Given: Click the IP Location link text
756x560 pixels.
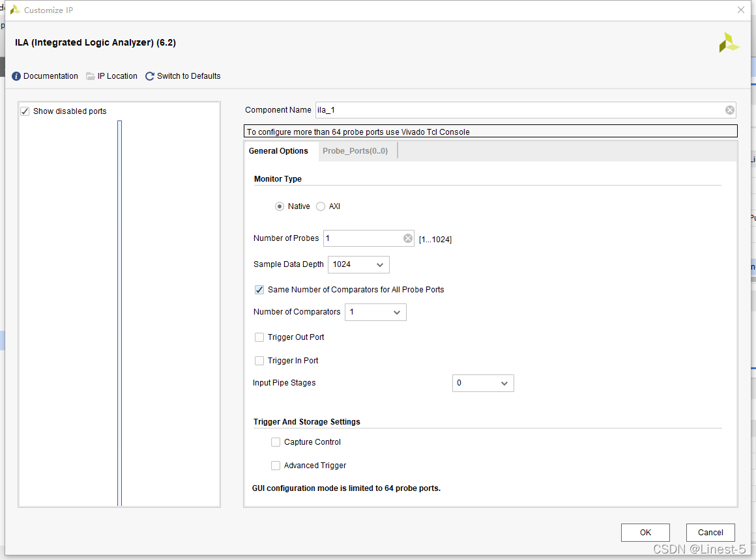Looking at the screenshot, I should [117, 76].
